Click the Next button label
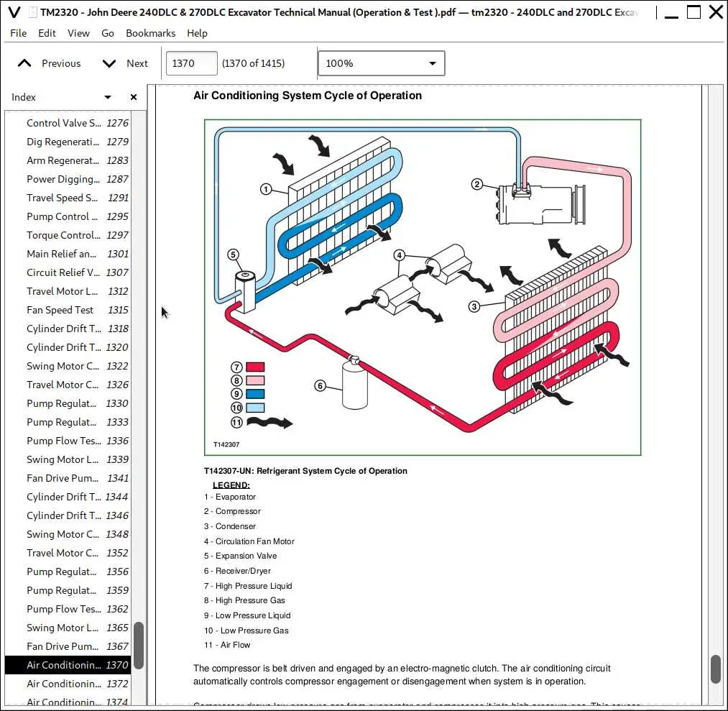728x711 pixels. click(x=137, y=63)
